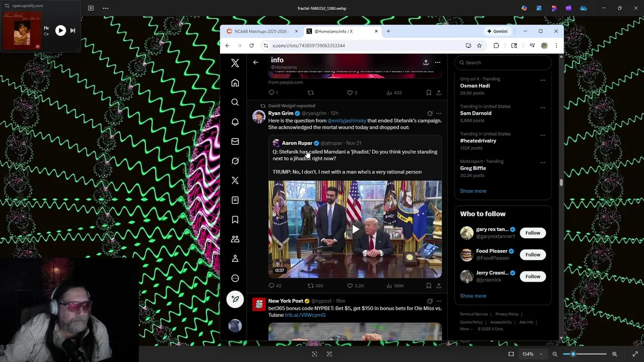Click the X Search field
The width and height of the screenshot is (644, 362).
pos(503,63)
